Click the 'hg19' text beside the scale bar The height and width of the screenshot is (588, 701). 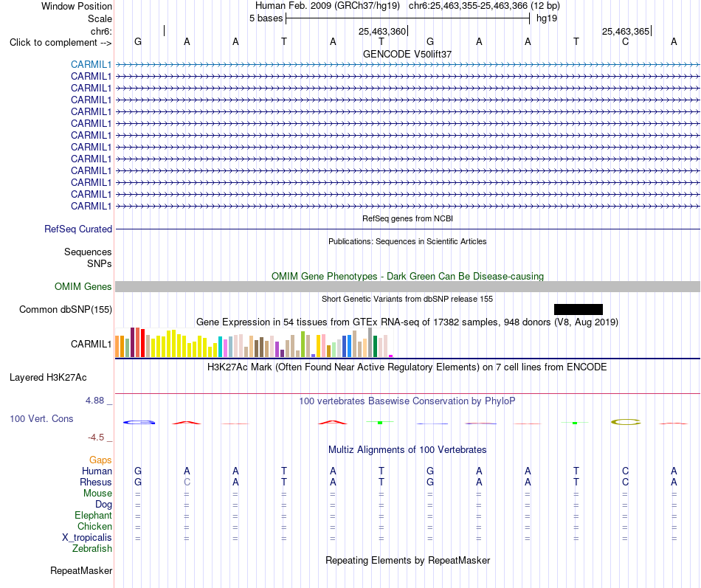pos(547,18)
